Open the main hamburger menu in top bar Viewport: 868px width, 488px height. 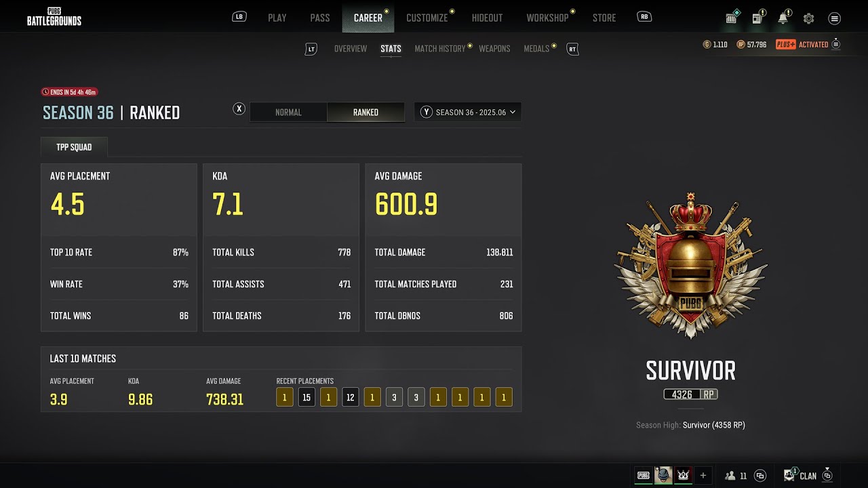(835, 18)
